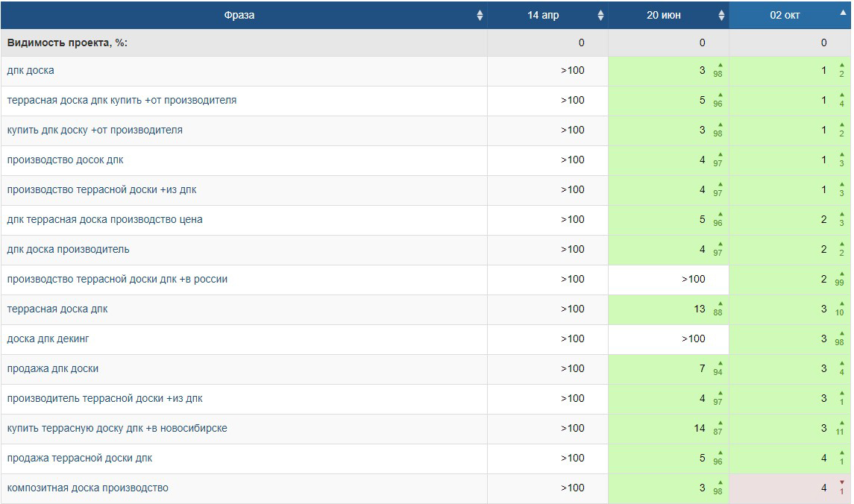Open phrase 'продажа террасной доски дпк'

(80, 459)
